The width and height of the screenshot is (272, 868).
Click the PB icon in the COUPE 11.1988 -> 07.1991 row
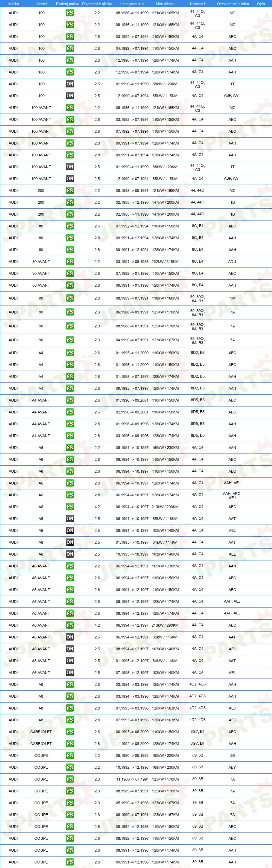click(70, 779)
